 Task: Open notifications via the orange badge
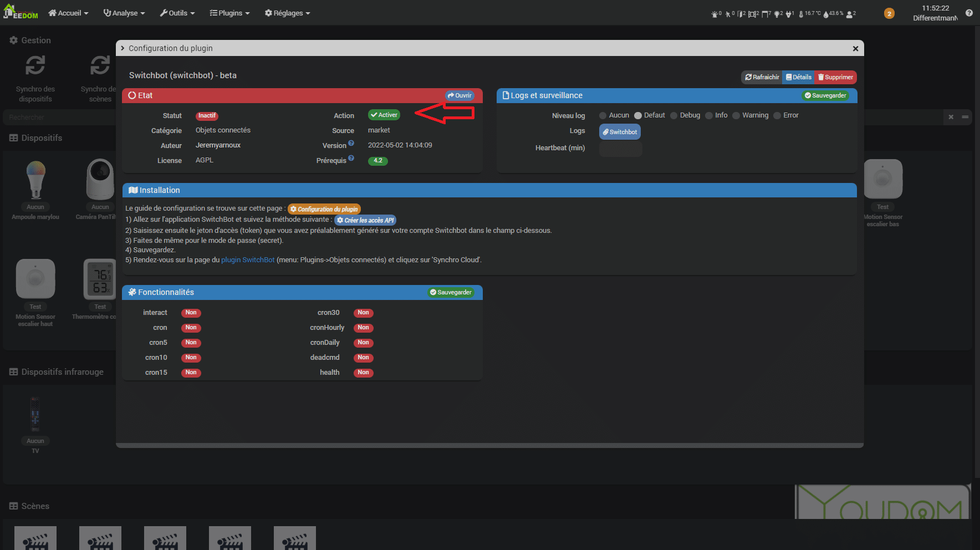point(890,13)
